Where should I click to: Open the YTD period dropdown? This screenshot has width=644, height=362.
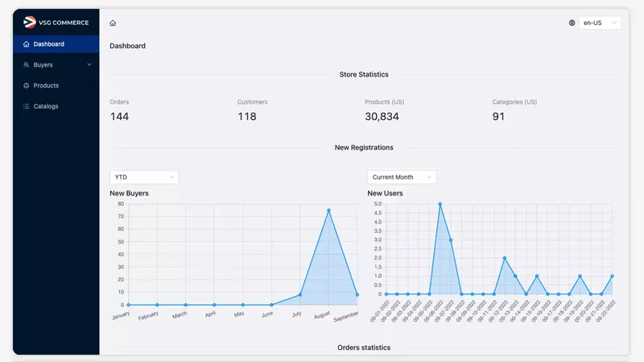click(144, 177)
